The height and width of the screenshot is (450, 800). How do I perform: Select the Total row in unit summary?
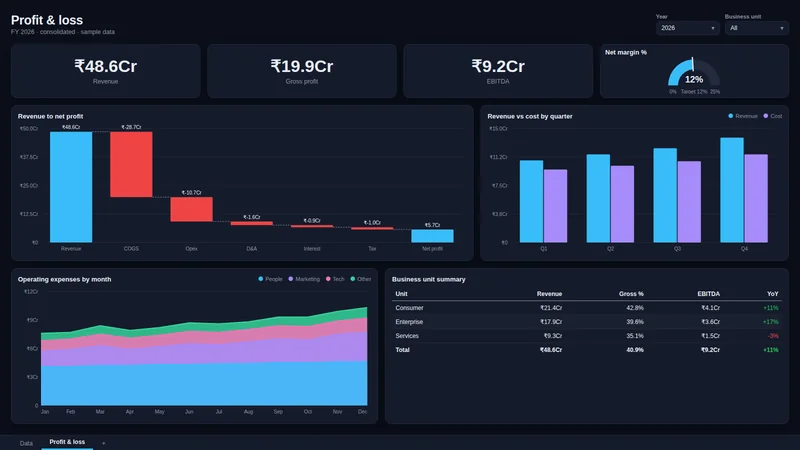[x=587, y=350]
